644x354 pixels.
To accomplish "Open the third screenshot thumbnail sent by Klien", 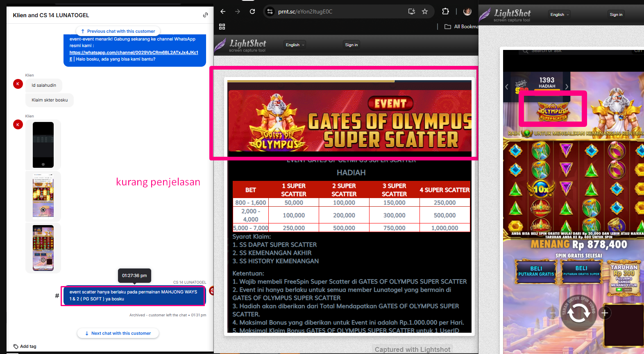I will (43, 248).
